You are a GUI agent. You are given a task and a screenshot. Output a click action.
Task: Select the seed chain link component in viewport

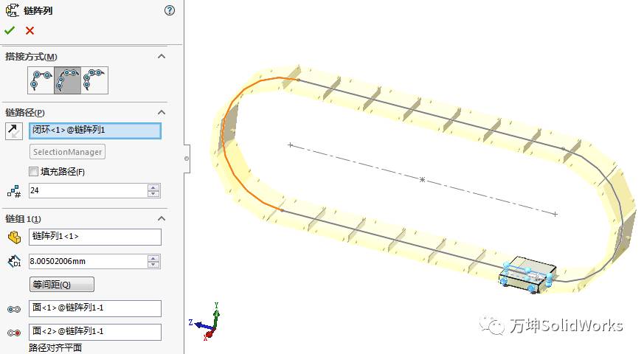click(x=527, y=274)
